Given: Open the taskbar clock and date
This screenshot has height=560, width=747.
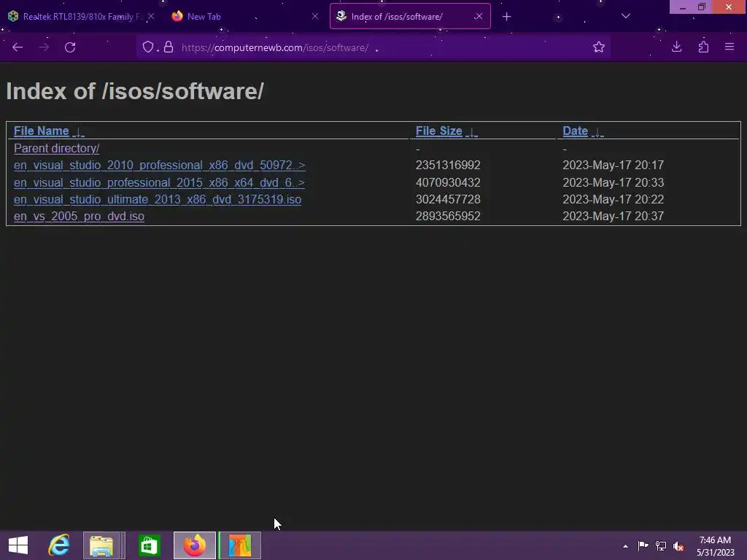Looking at the screenshot, I should [715, 546].
